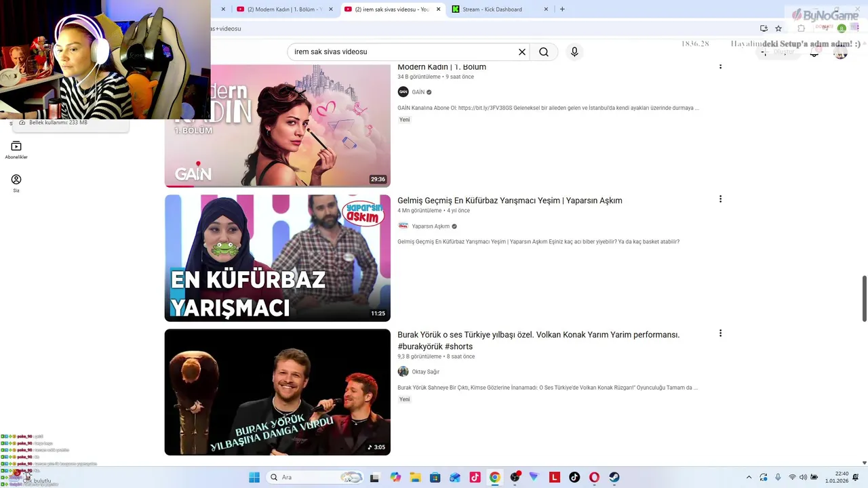Click the magnifier search button on YouTube

(x=544, y=52)
